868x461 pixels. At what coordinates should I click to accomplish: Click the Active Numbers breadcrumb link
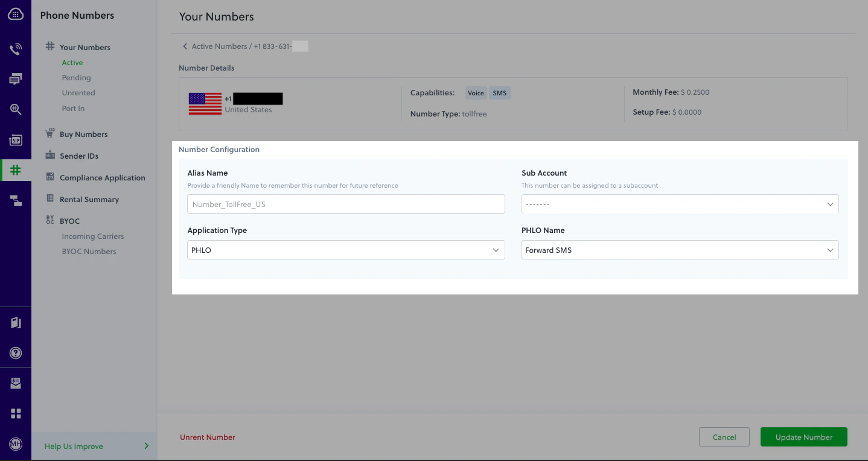coord(220,46)
